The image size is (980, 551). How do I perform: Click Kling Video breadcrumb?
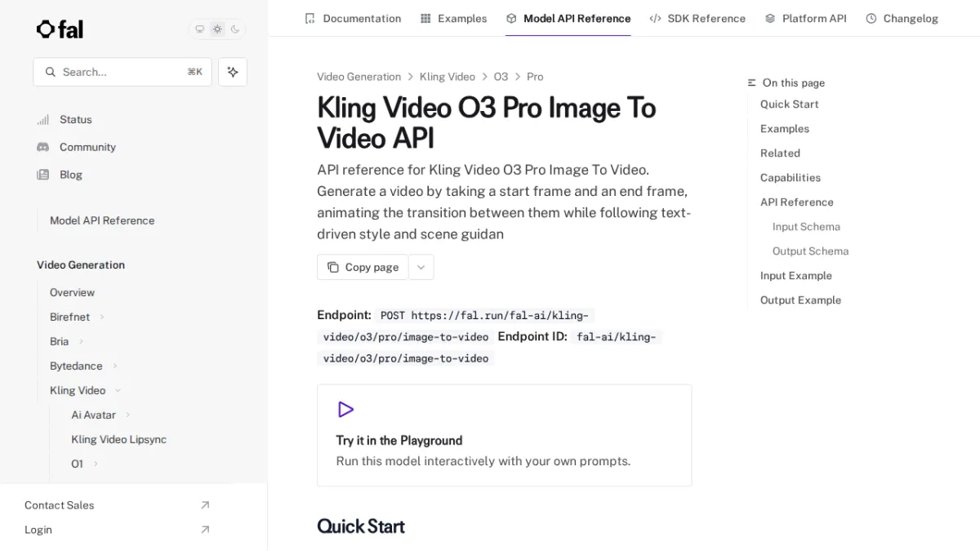[x=447, y=77]
